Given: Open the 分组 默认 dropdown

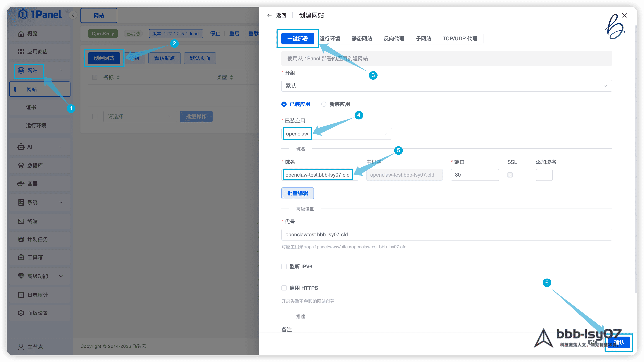Looking at the screenshot, I should pos(447,86).
